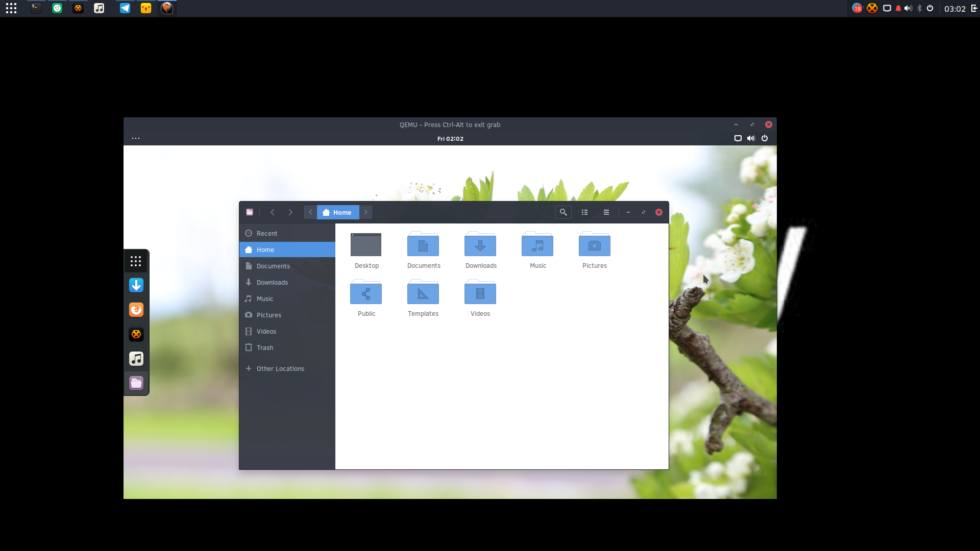
Task: Click the three-dots activities button in QEMU
Action: click(136, 138)
